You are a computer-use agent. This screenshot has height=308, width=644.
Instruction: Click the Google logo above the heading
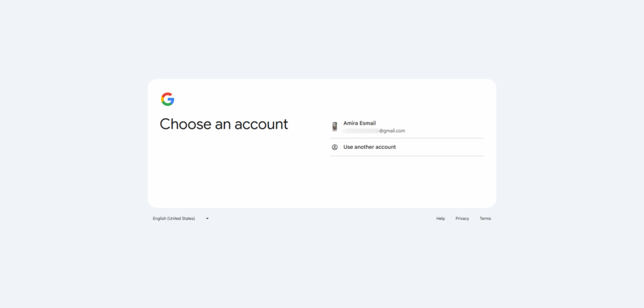(167, 99)
